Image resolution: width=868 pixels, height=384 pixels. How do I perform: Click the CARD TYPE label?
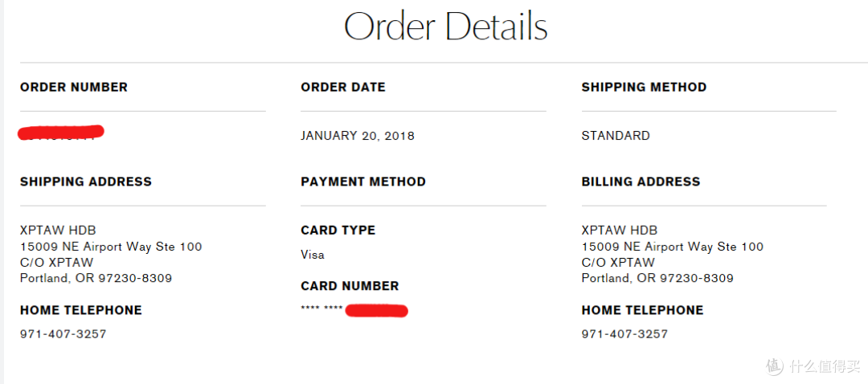click(x=338, y=231)
